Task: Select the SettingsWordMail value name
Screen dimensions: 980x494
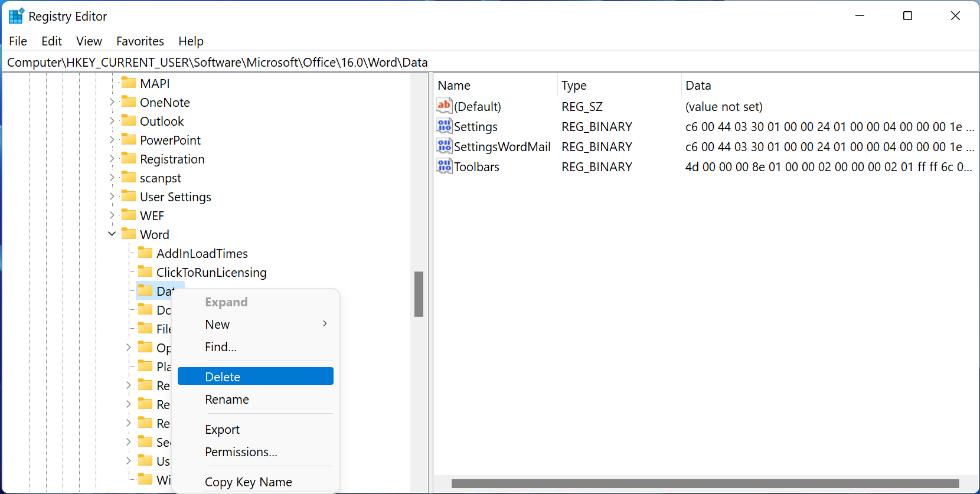Action: click(502, 147)
